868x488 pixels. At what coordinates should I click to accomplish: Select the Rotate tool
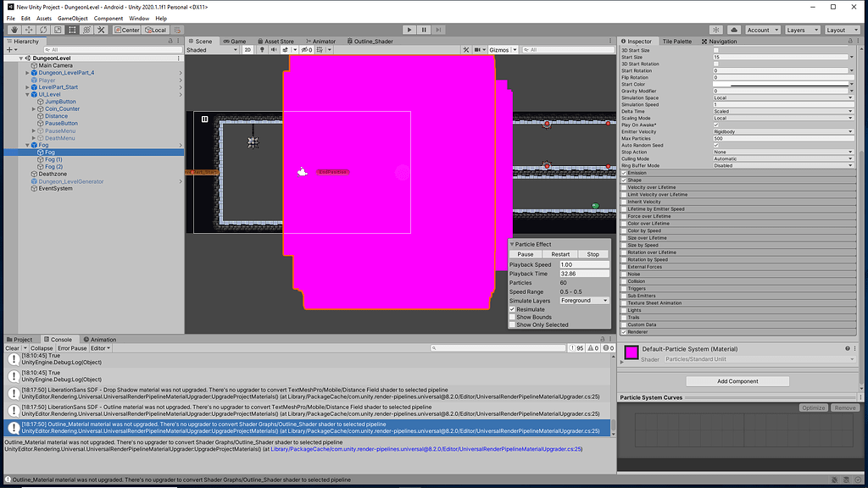click(42, 30)
